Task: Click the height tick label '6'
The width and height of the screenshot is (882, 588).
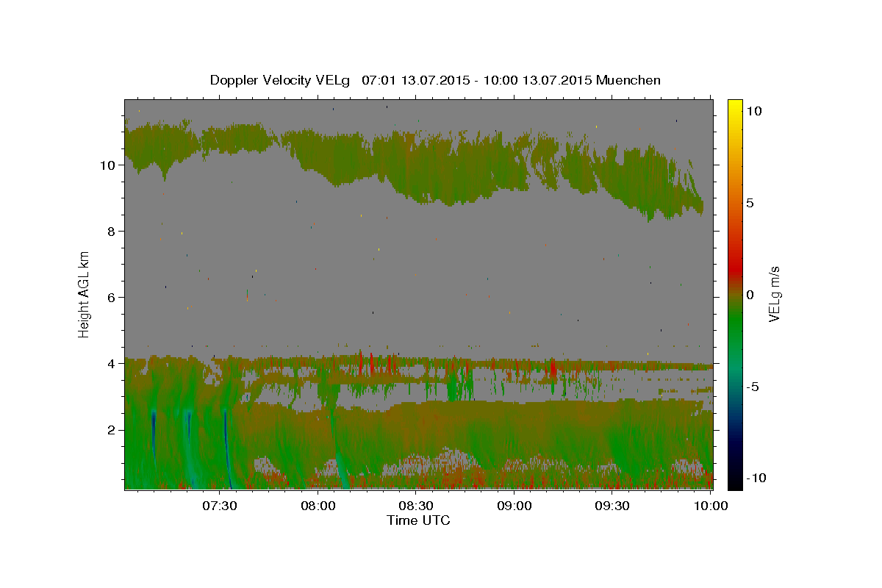Action: tap(112, 298)
